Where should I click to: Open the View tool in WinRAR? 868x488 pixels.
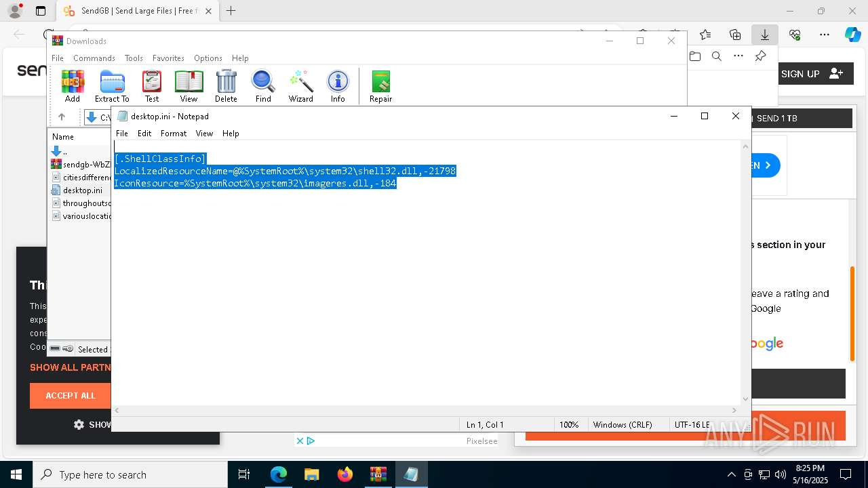click(x=189, y=86)
